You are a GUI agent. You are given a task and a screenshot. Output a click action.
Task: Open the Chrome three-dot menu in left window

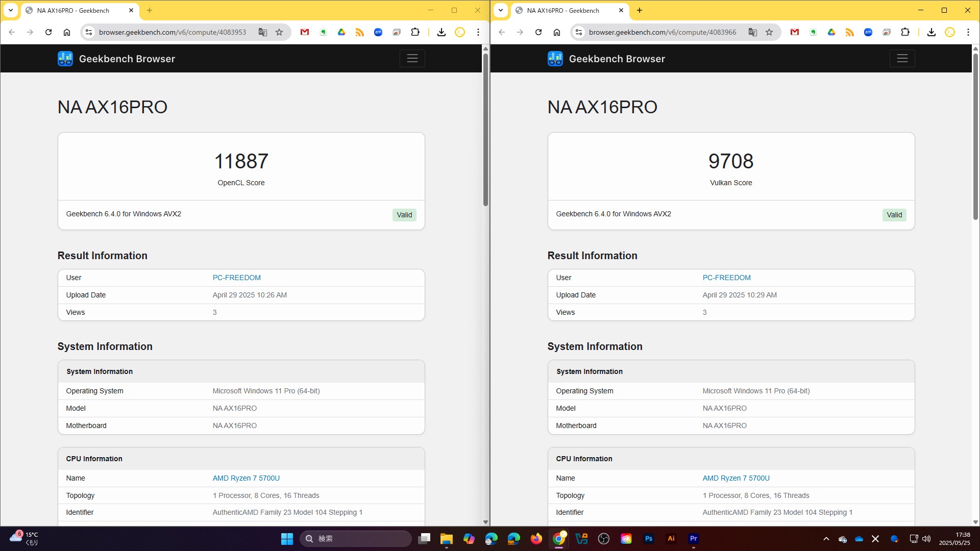point(478,32)
